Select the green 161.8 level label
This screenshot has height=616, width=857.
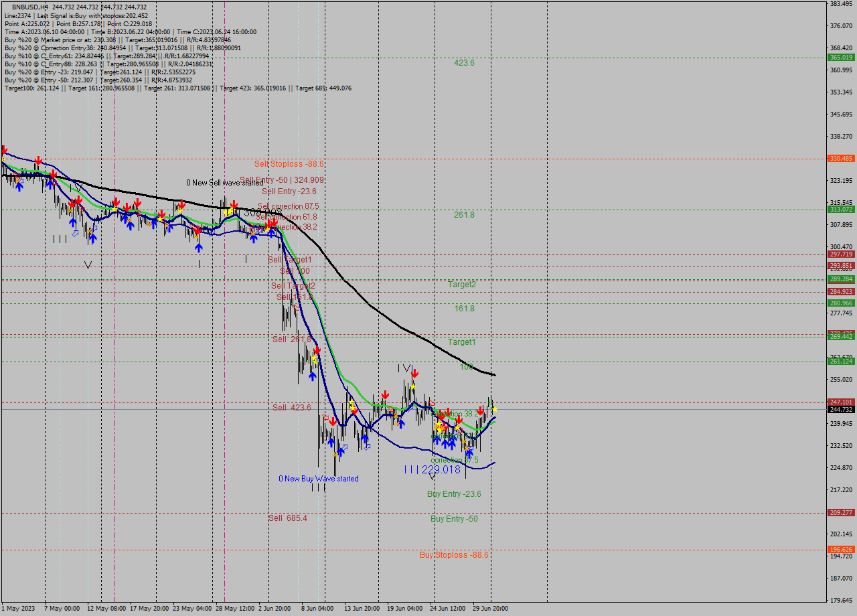pyautogui.click(x=464, y=309)
